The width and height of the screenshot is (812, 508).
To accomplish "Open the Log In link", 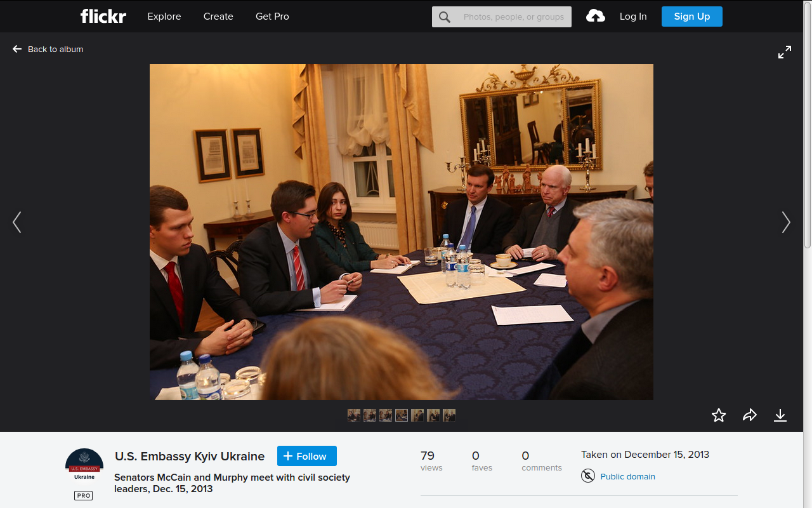I will point(633,17).
